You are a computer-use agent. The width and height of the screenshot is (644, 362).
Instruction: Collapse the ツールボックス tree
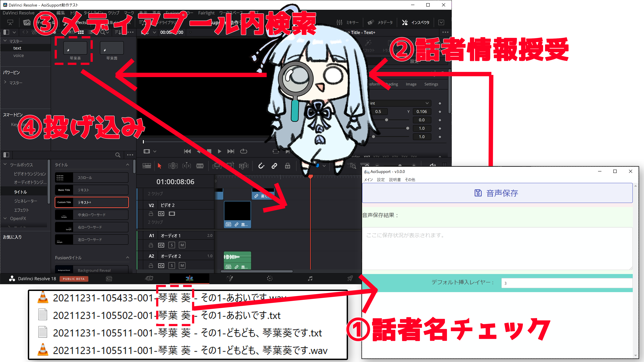5,164
